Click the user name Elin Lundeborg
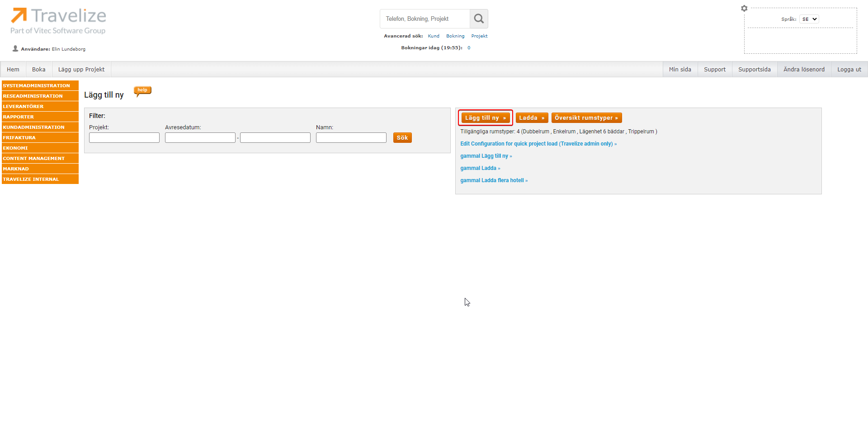This screenshot has height=438, width=868. click(68, 49)
